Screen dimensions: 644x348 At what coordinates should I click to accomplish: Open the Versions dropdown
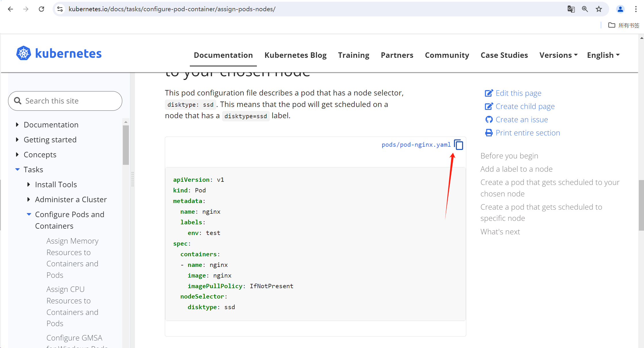[x=558, y=55]
